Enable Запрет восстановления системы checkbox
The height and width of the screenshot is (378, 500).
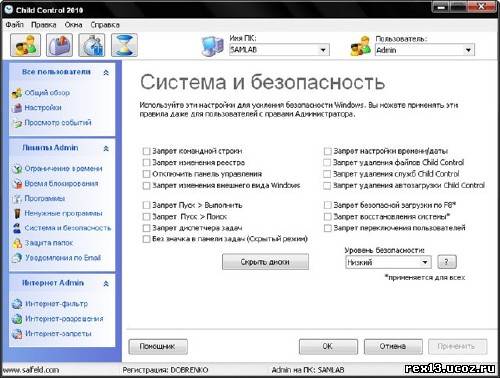pyautogui.click(x=327, y=217)
